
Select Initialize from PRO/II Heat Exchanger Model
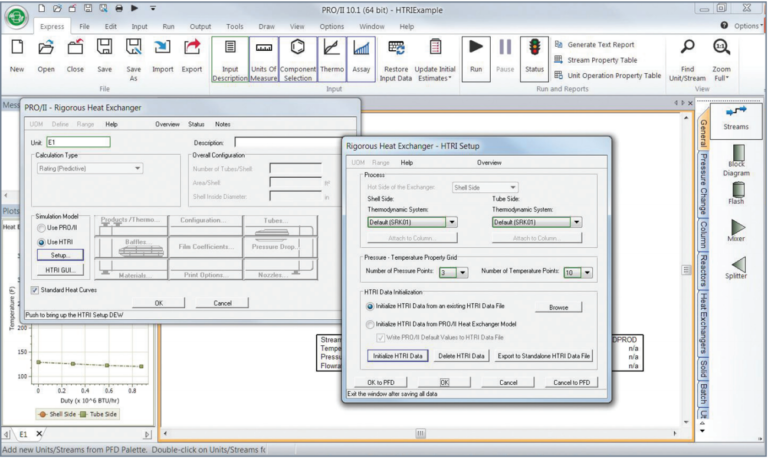coord(370,324)
